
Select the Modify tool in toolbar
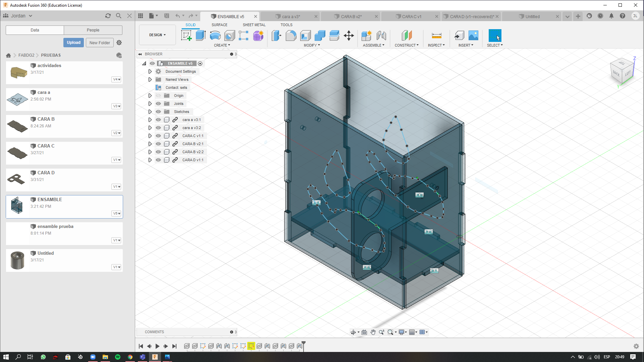[312, 45]
